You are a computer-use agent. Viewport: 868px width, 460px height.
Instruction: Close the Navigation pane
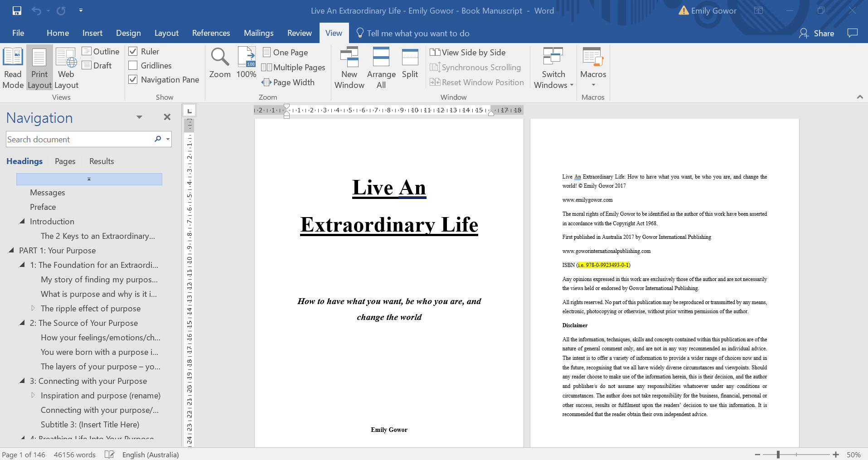[x=167, y=117]
